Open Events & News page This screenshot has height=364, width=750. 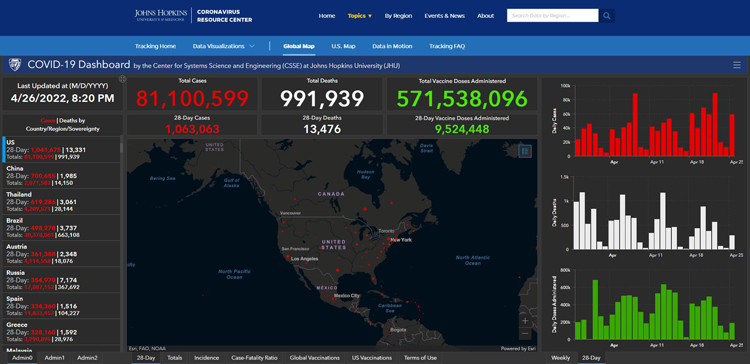(x=444, y=16)
